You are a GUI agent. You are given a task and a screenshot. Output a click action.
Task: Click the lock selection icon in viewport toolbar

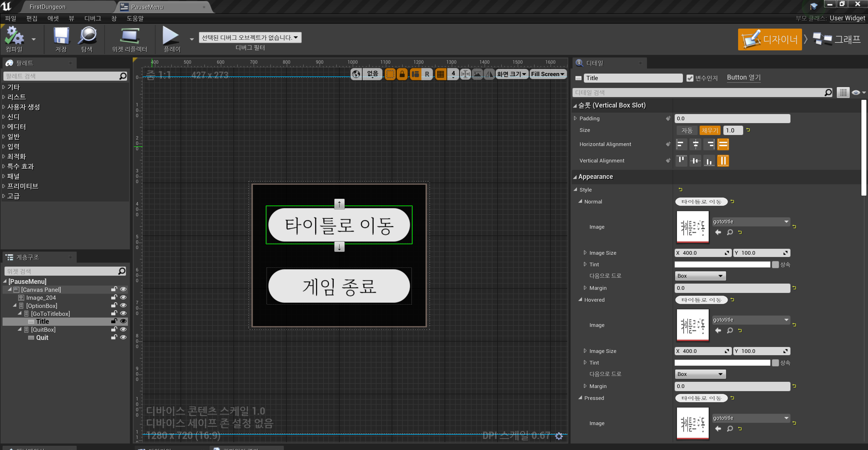click(402, 74)
